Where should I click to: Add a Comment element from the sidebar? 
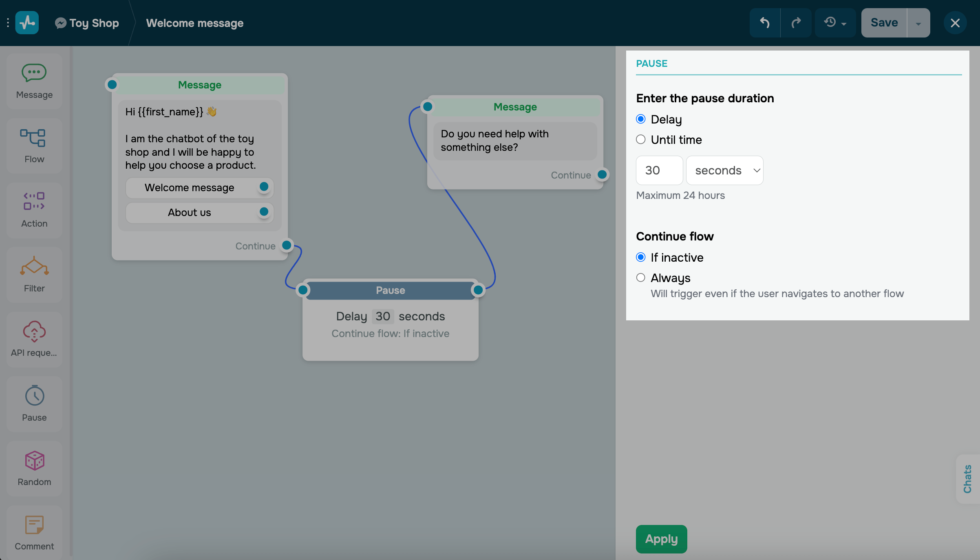tap(34, 532)
